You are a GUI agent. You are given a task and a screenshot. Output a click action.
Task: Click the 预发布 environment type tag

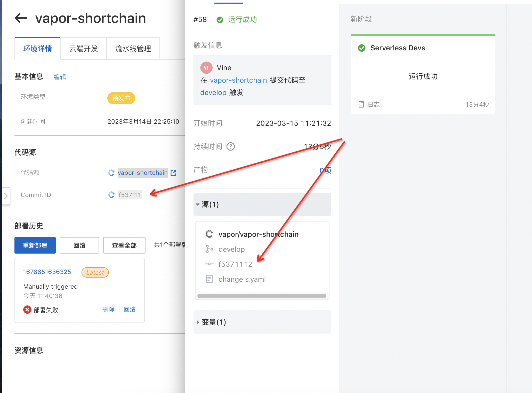coord(121,98)
